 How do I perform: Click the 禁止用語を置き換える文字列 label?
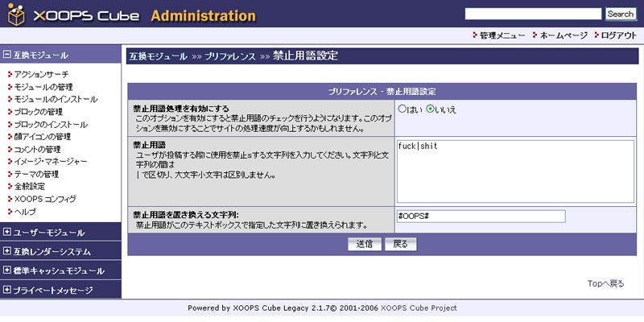coord(186,215)
